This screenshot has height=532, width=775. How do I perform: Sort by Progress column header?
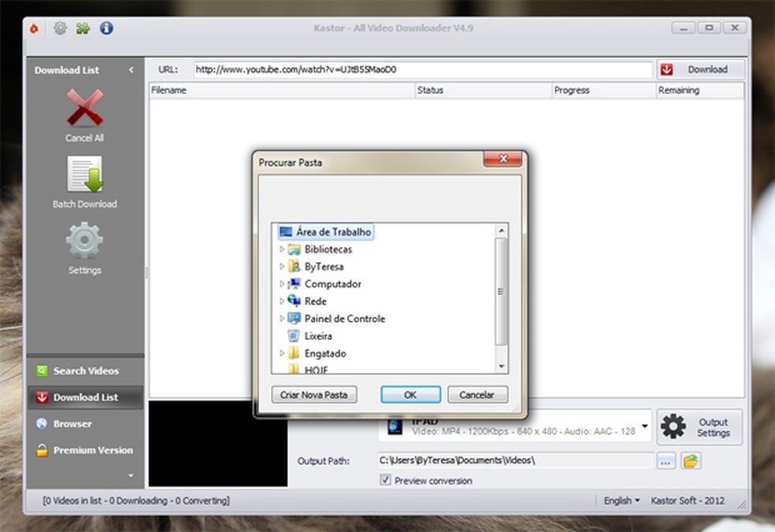[x=603, y=91]
